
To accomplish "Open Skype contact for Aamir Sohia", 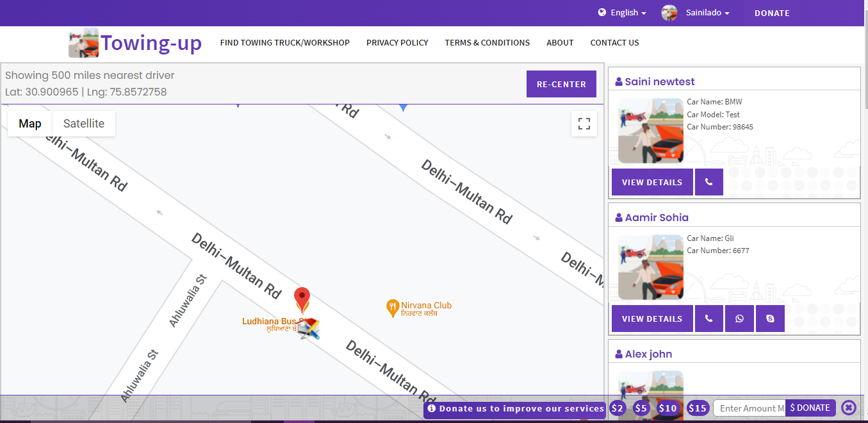I will tap(770, 319).
